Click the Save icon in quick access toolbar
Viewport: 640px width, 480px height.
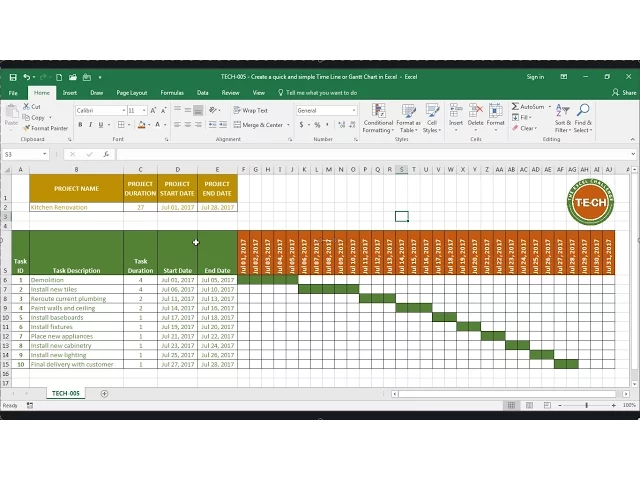13,77
